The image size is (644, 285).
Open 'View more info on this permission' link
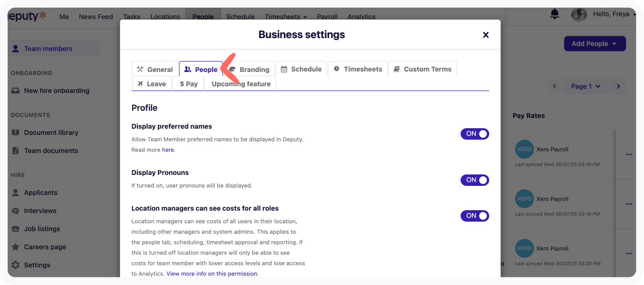(x=212, y=274)
